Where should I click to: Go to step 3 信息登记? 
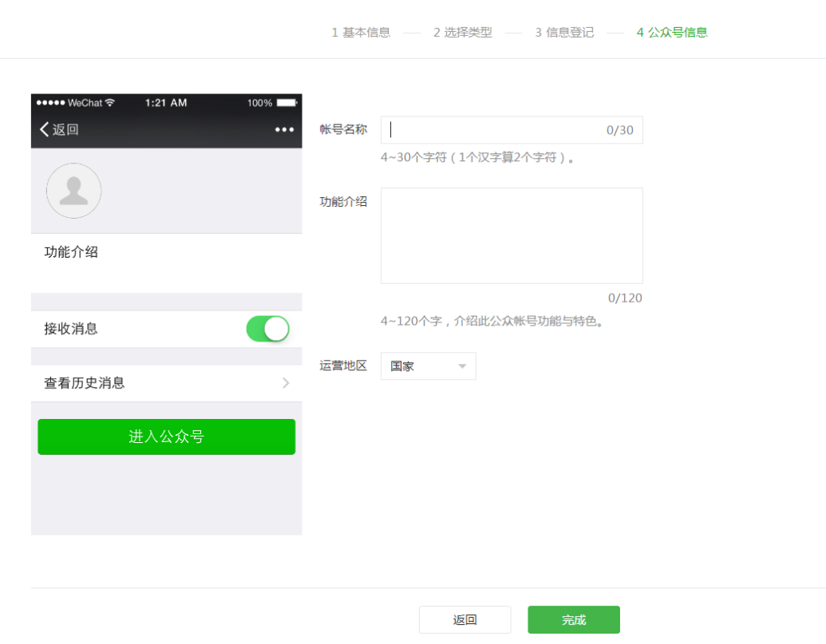click(x=564, y=33)
